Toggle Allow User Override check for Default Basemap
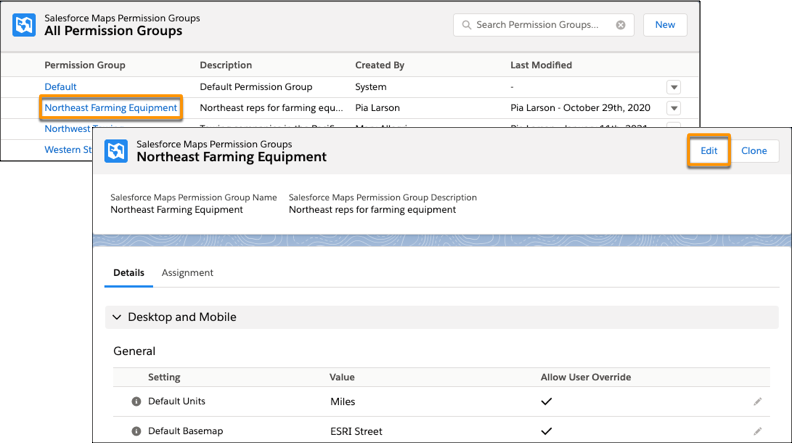The width and height of the screenshot is (792, 443). click(547, 431)
